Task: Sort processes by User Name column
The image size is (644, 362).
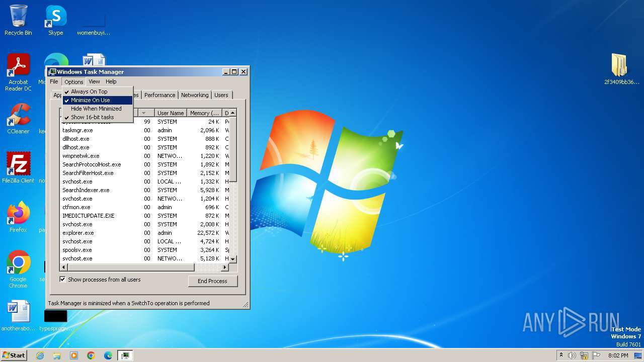Action: tap(171, 113)
